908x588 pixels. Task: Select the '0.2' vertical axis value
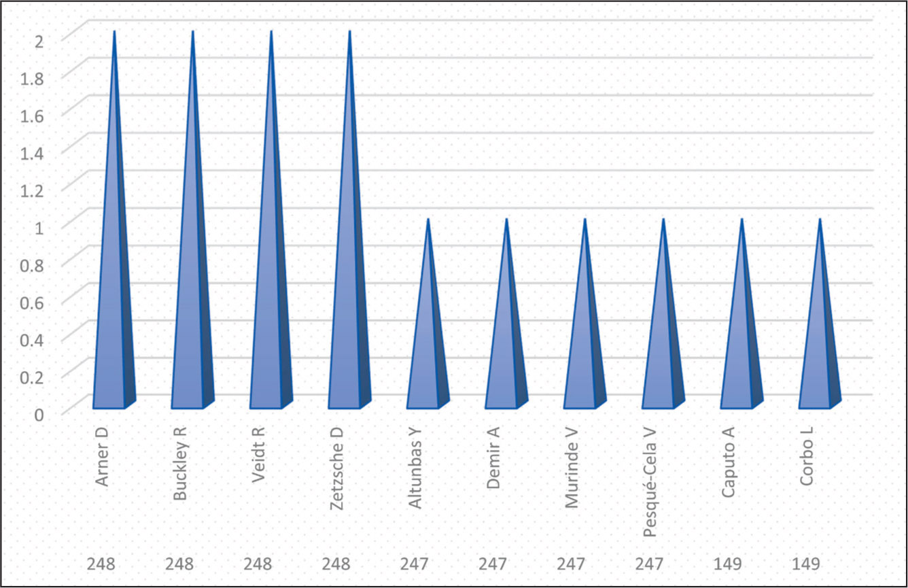33,377
